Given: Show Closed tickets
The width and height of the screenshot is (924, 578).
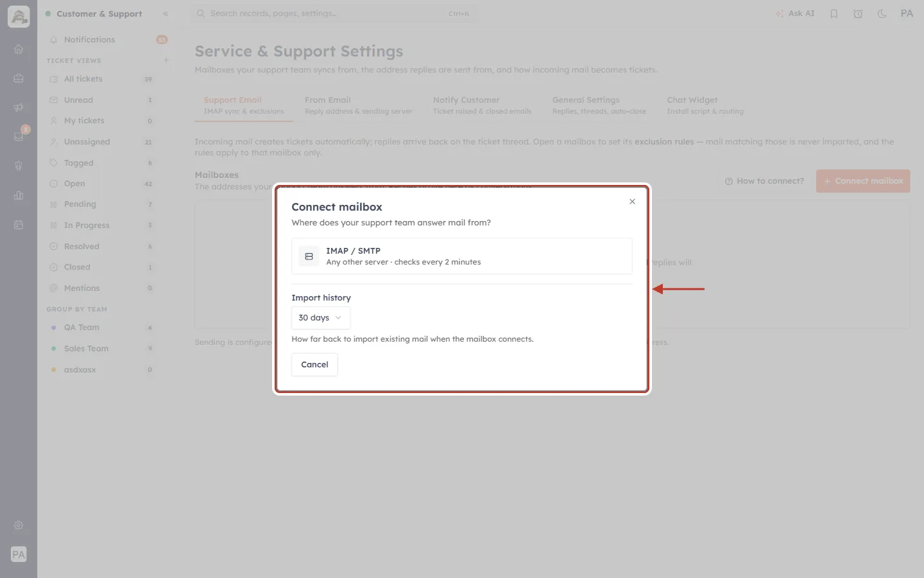Looking at the screenshot, I should 101,267.
